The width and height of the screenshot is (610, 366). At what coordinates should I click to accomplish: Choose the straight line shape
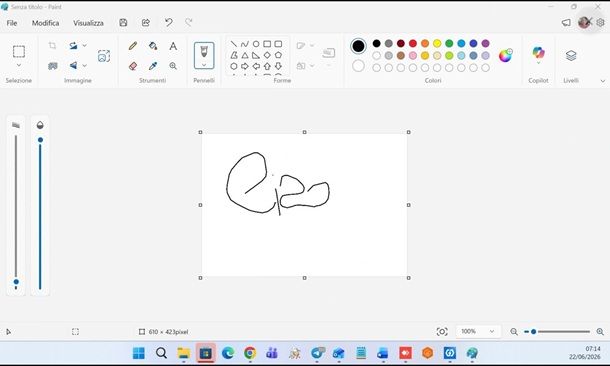click(x=233, y=44)
